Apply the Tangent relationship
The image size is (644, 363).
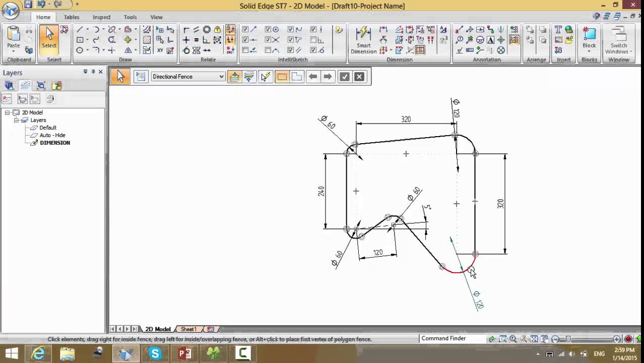[x=186, y=50]
